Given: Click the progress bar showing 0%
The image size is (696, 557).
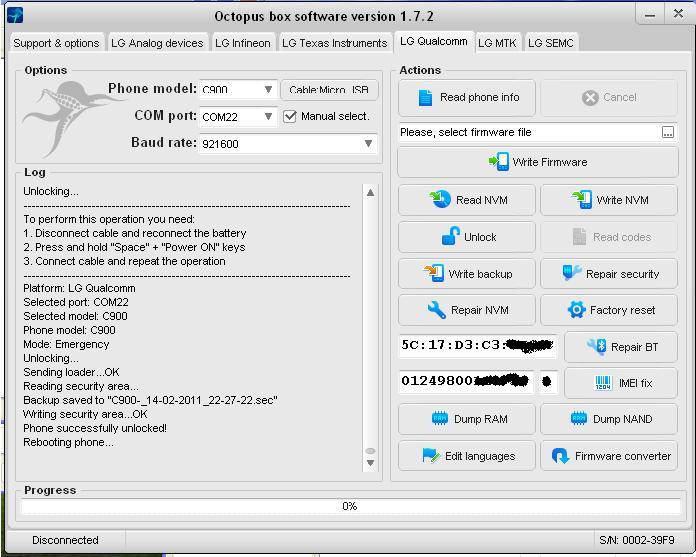Looking at the screenshot, I should coord(350,506).
